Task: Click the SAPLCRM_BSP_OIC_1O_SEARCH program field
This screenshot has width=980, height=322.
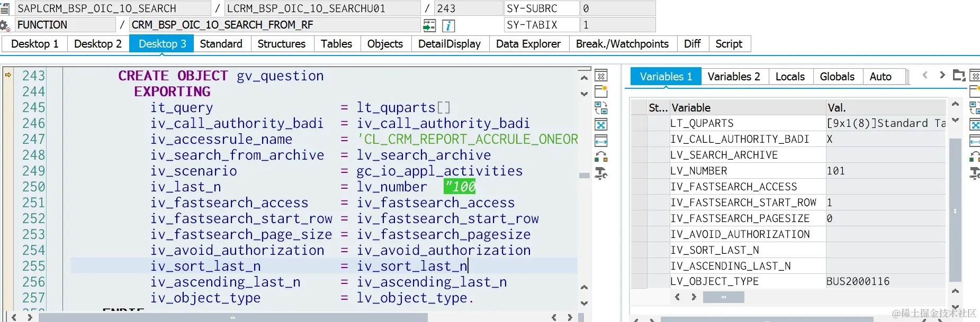Action: (113, 8)
